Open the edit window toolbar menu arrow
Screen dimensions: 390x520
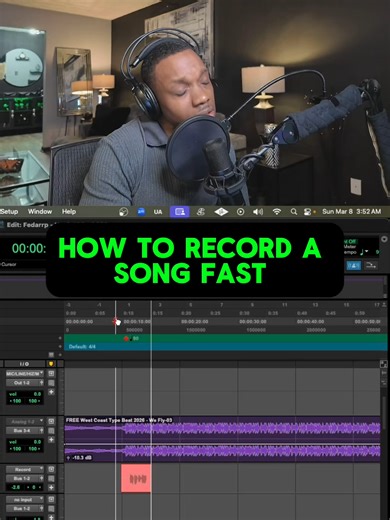point(384,239)
